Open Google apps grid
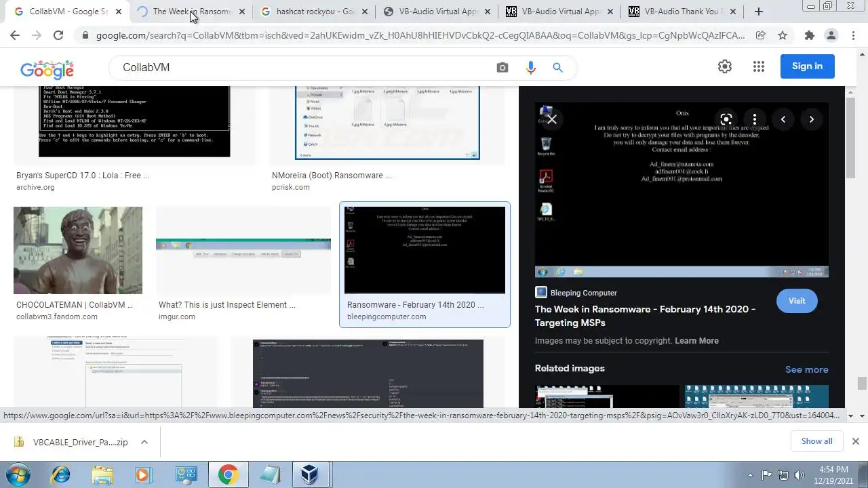This screenshot has height=488, width=868. coord(759,66)
